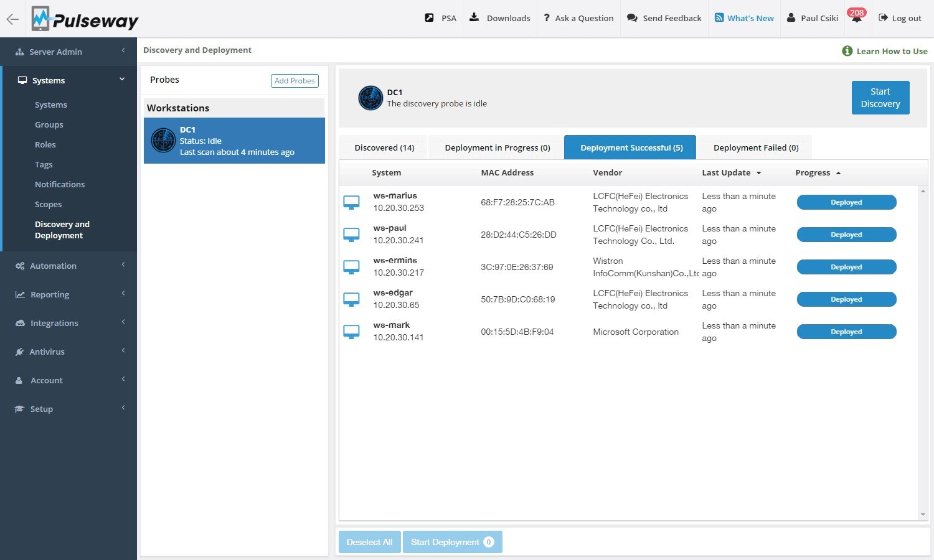Viewport: 934px width, 560px height.
Task: Click the user profile icon beside Paul Csiki
Action: click(791, 17)
